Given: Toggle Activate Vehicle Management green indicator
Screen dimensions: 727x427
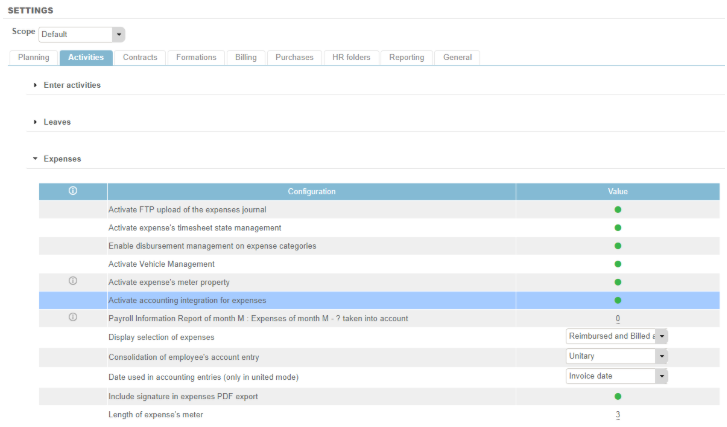Looking at the screenshot, I should coord(617,264).
